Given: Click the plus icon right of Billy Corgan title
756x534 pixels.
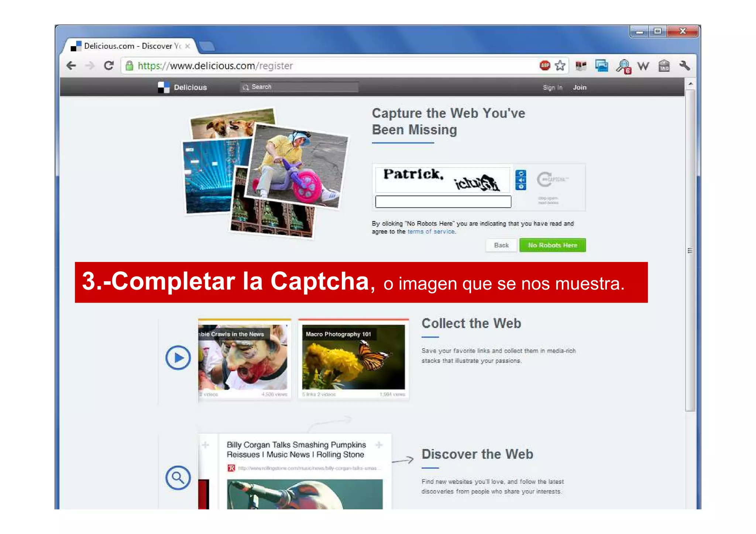Looking at the screenshot, I should click(379, 445).
